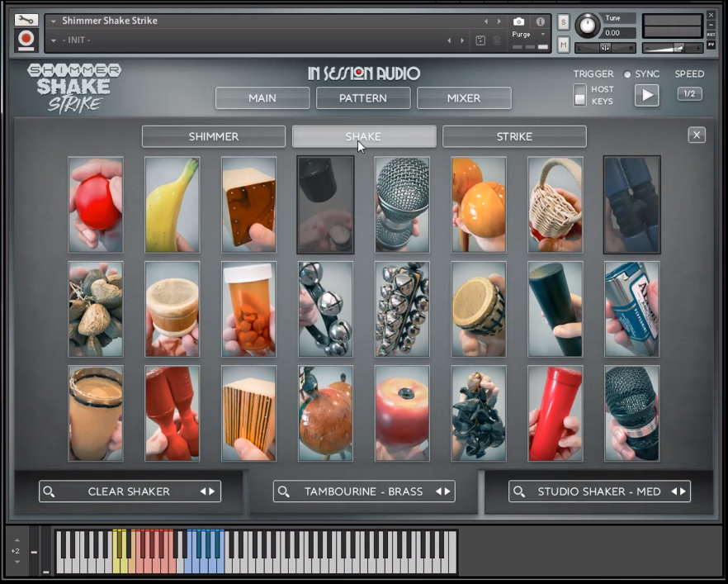The image size is (728, 584).
Task: Select the woven basket caxixi thumbnail
Action: point(555,205)
